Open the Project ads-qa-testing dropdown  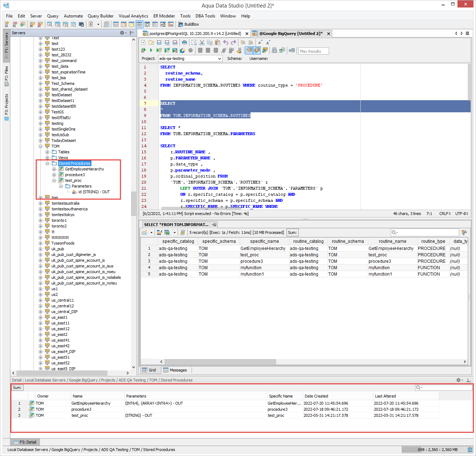[219, 58]
